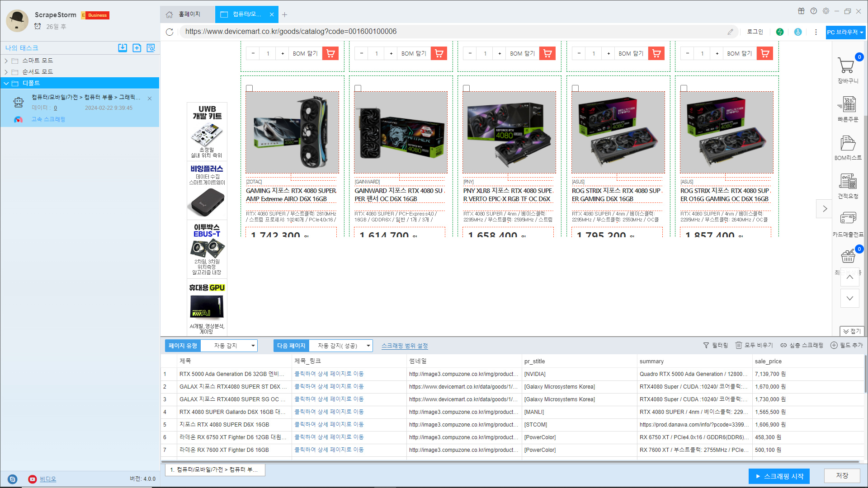Image resolution: width=868 pixels, height=488 pixels.
Task: Add a new tab with plus button
Action: point(284,15)
